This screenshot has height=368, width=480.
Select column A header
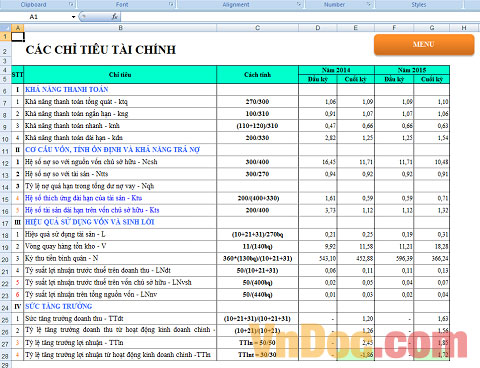18,28
